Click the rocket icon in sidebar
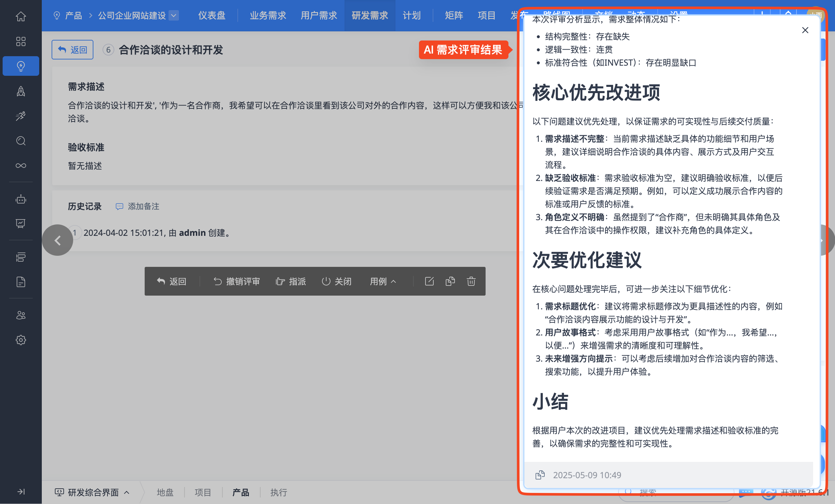The height and width of the screenshot is (504, 835). [21, 91]
